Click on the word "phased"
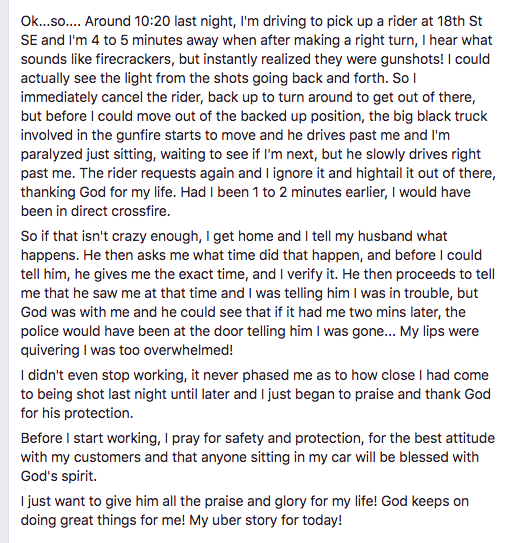Screen dimensions: 509x543 point(266,375)
